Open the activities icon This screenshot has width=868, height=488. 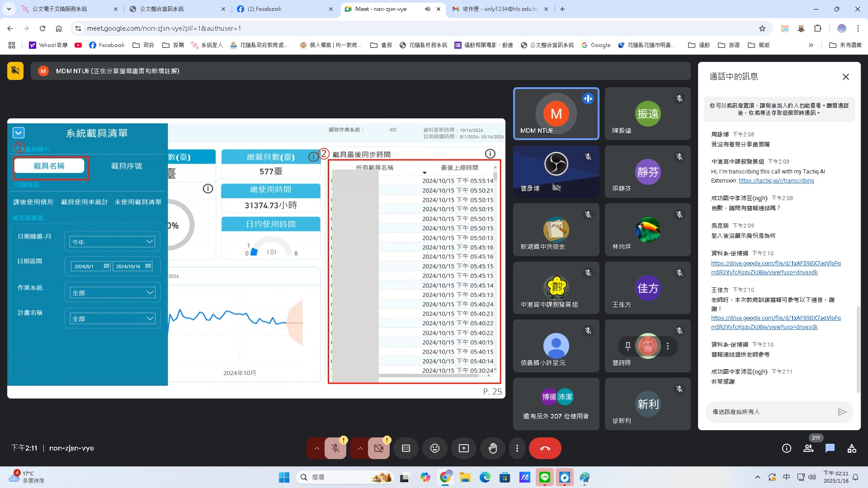click(852, 448)
